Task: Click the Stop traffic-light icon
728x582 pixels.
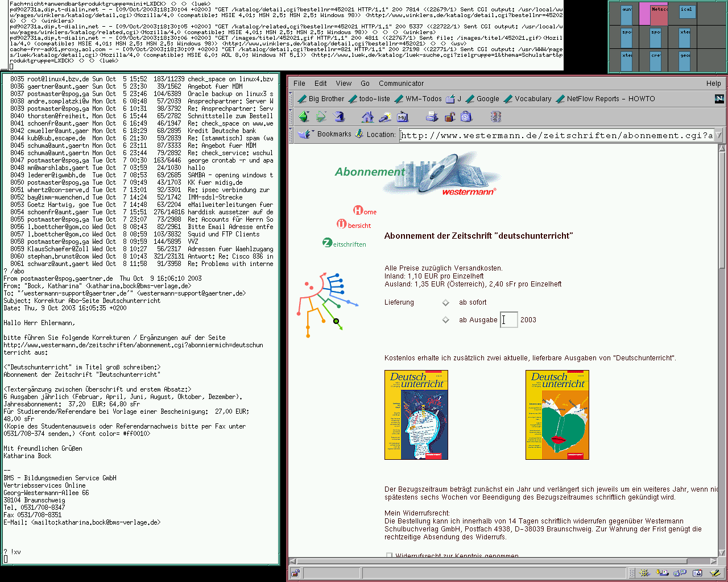Action: (495, 117)
